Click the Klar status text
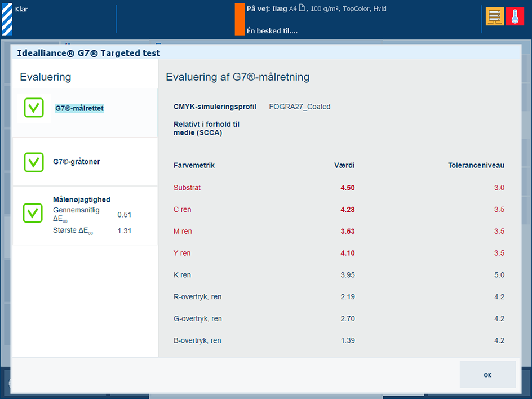This screenshot has height=399, width=532. click(x=21, y=9)
